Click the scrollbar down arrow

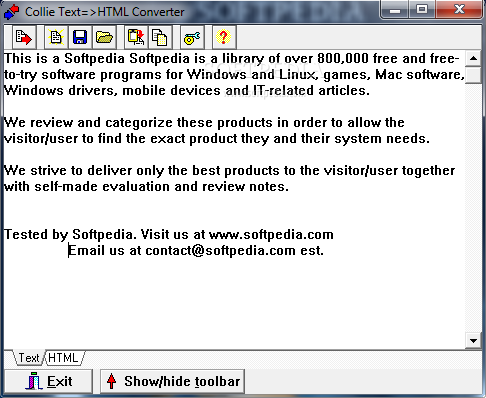tap(473, 341)
